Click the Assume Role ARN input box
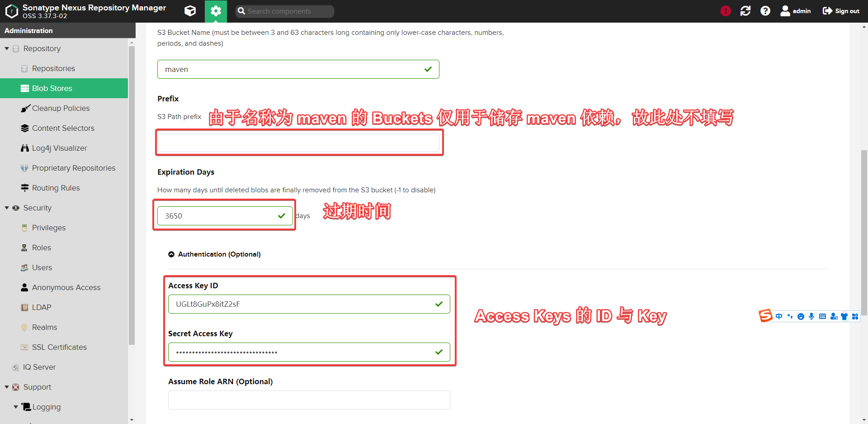868x424 pixels. tap(309, 400)
